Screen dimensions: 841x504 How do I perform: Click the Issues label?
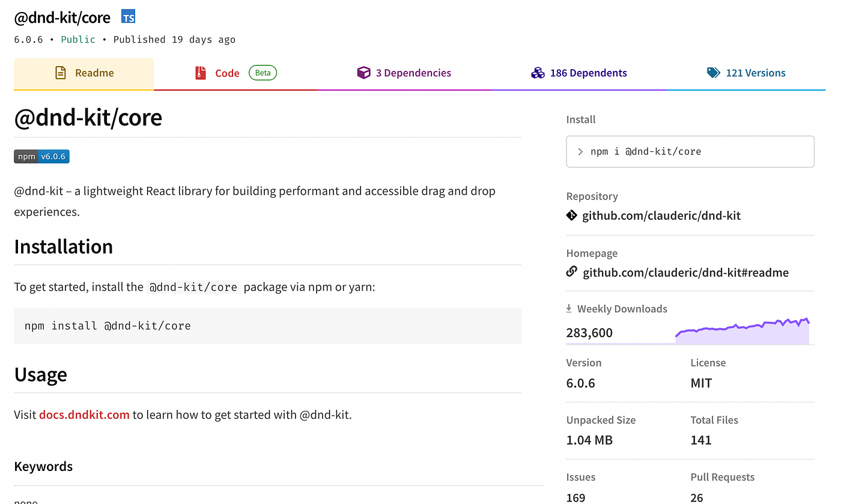pos(581,477)
